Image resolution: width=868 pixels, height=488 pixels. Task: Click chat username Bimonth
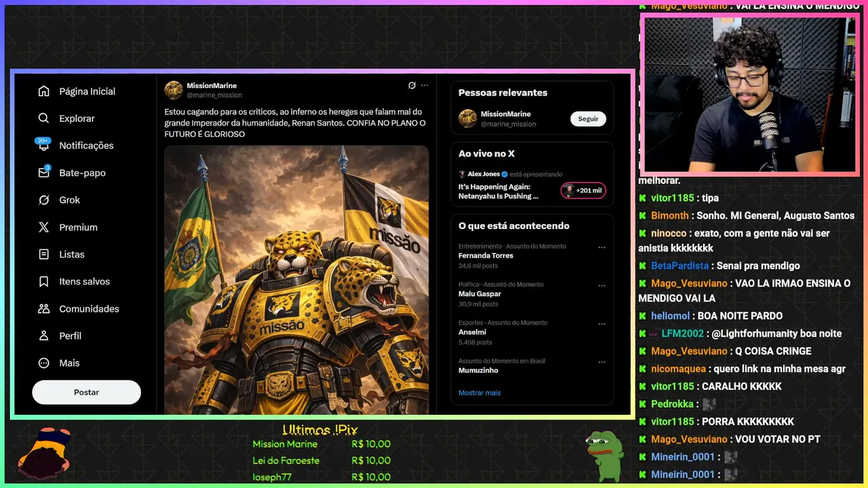pyautogui.click(x=669, y=216)
